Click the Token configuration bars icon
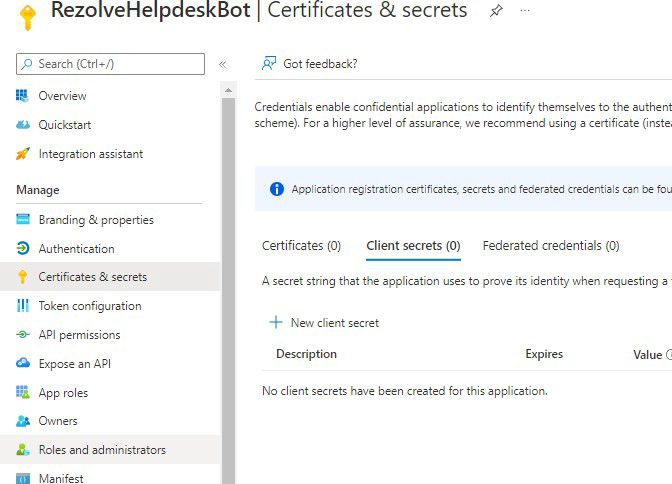This screenshot has width=672, height=484. pos(23,306)
